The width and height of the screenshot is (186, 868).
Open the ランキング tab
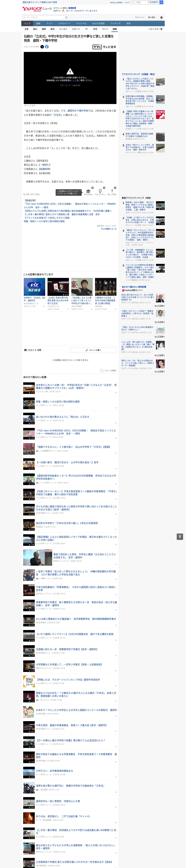click(115, 24)
